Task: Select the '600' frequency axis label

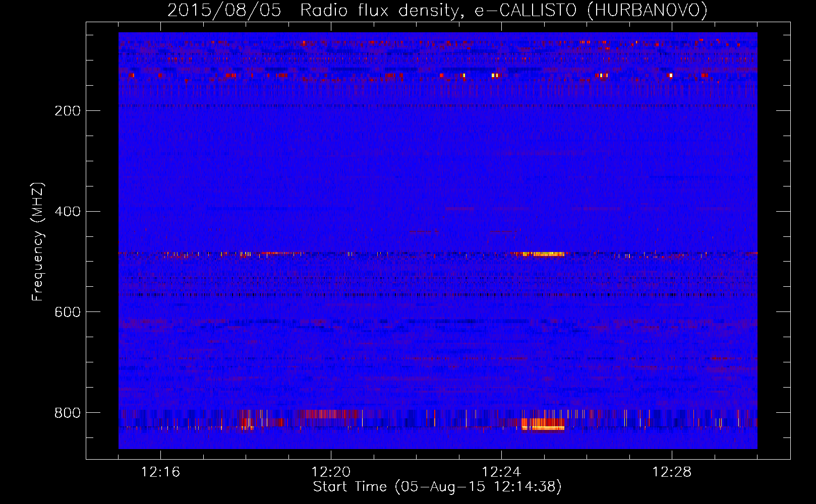Action: (x=67, y=312)
